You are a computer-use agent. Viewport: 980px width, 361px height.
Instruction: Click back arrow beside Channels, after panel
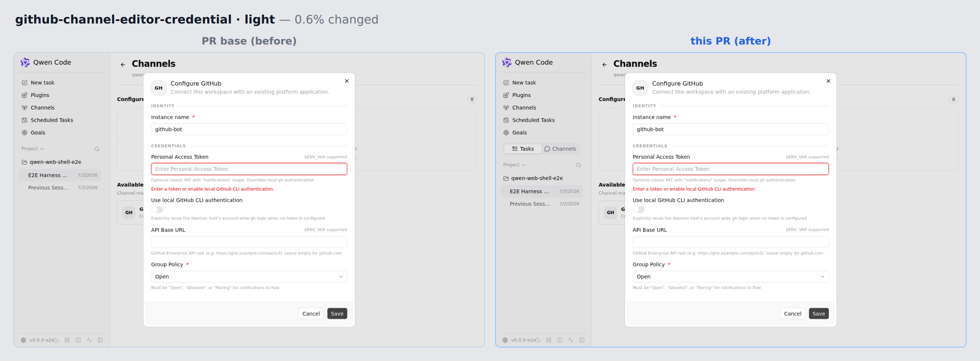(x=605, y=65)
